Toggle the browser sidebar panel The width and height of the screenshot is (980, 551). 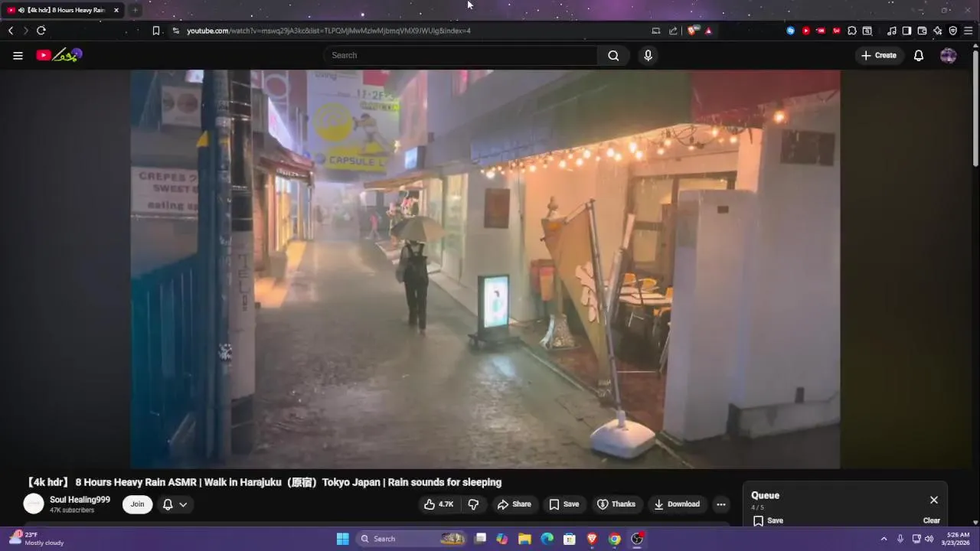[906, 31]
